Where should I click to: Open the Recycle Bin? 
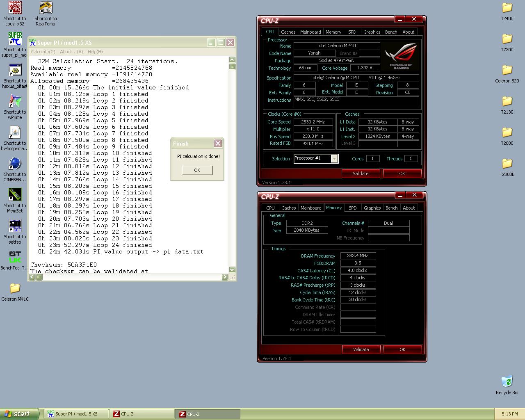[x=507, y=381]
